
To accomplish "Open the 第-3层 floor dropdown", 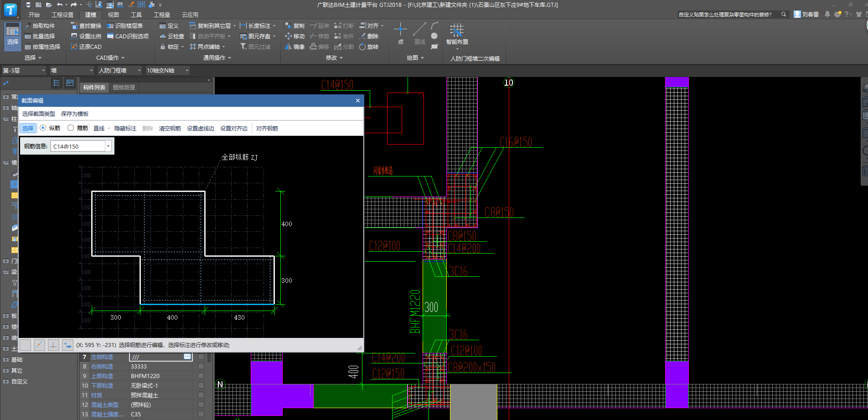I will [24, 70].
